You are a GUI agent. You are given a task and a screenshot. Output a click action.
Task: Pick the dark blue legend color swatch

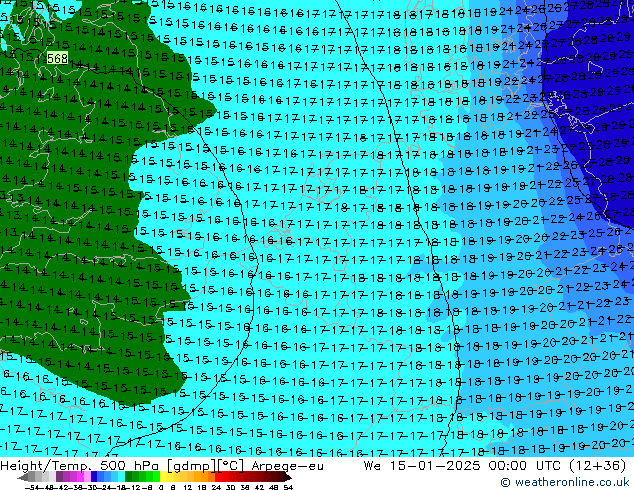pyautogui.click(x=94, y=477)
